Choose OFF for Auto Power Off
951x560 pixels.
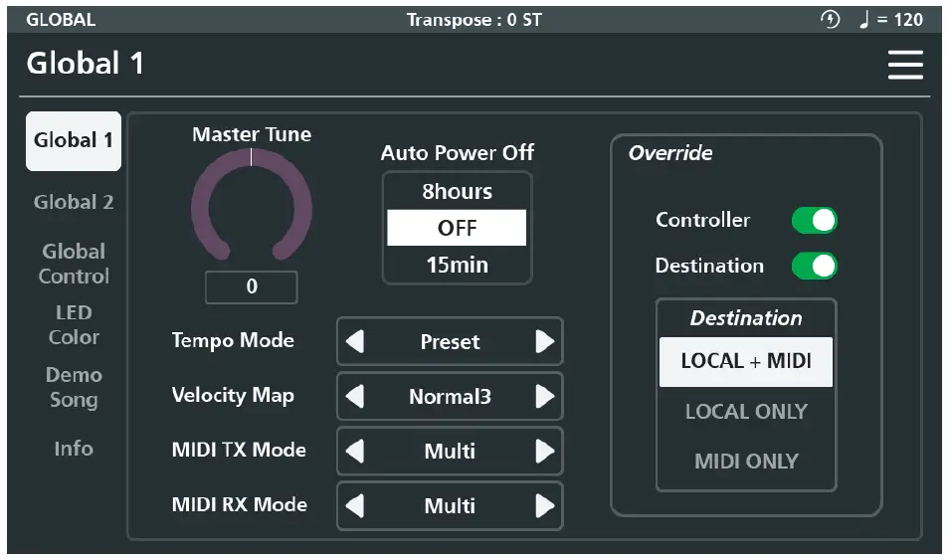457,228
